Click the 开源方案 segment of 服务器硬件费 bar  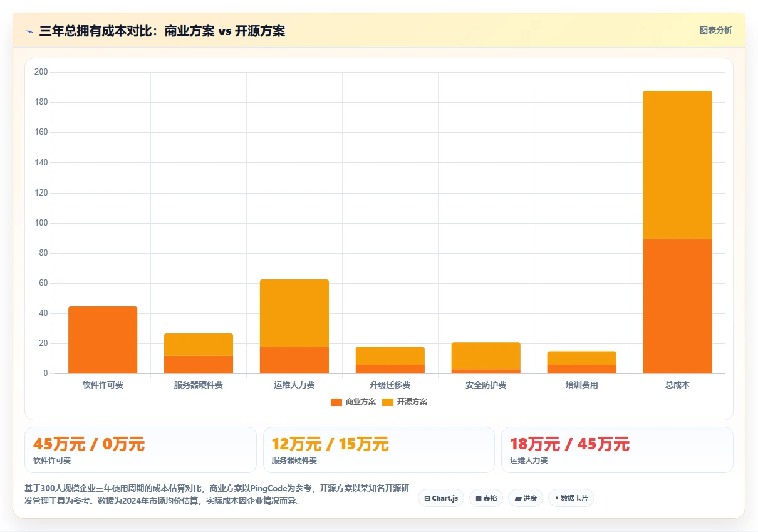tap(199, 345)
